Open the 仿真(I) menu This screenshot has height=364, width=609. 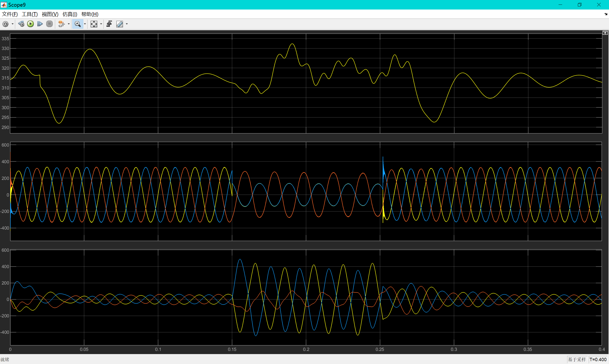(x=70, y=14)
